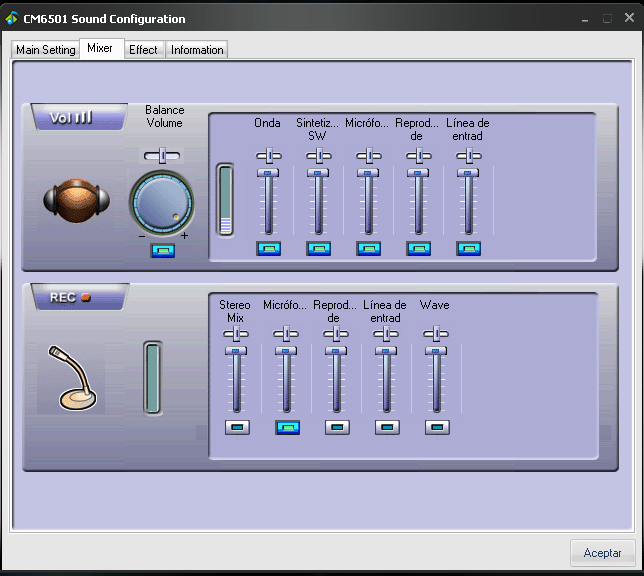Click the playback level meter bar
644x576 pixels.
(x=225, y=200)
